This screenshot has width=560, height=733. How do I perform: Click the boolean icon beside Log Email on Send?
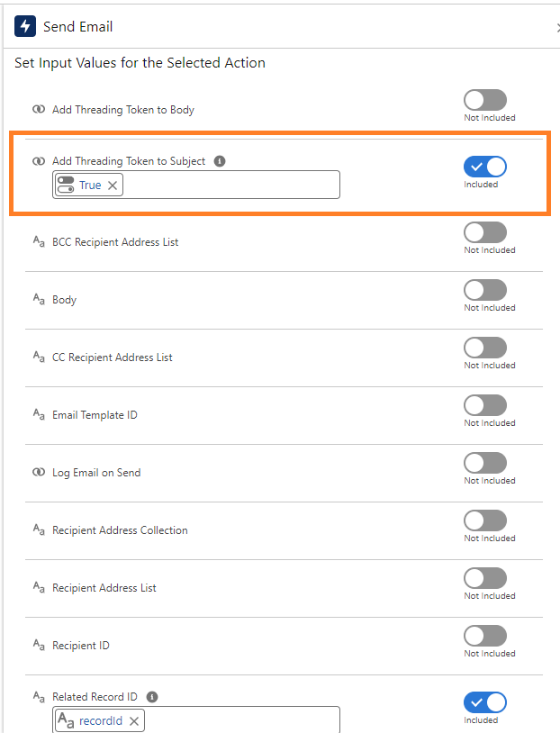39,472
